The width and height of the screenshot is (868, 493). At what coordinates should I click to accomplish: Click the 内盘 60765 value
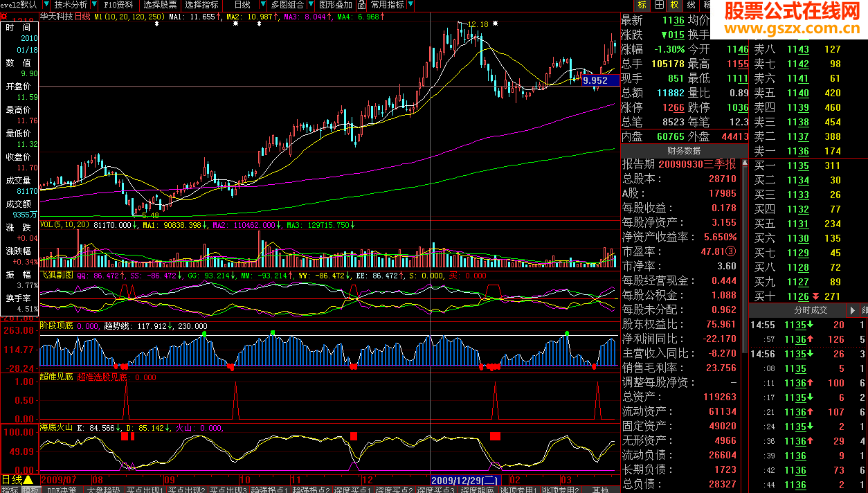click(x=670, y=136)
